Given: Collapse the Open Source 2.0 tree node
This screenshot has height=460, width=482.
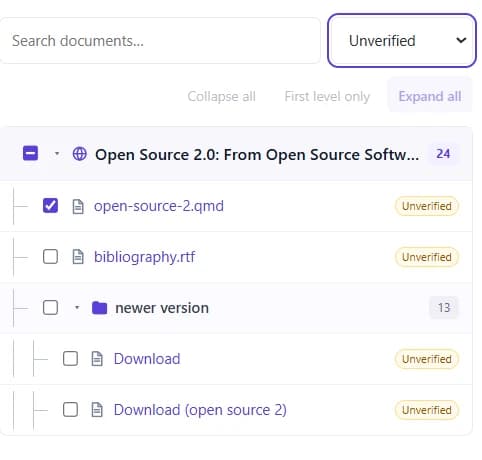Looking at the screenshot, I should [x=57, y=154].
